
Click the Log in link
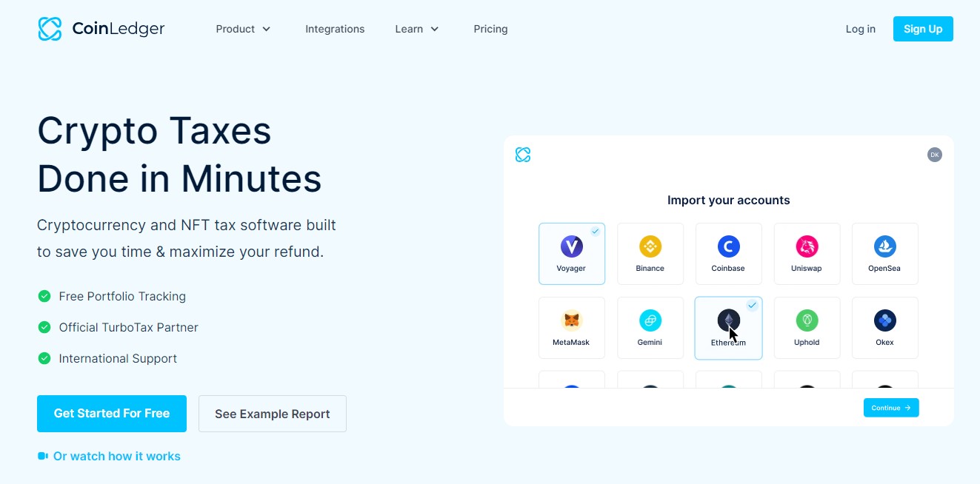click(x=861, y=29)
